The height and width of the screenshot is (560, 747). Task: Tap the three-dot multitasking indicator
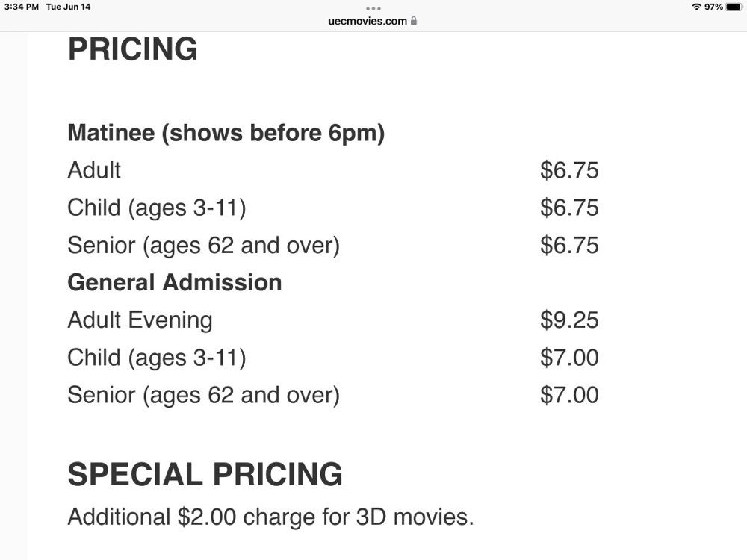pos(373,8)
